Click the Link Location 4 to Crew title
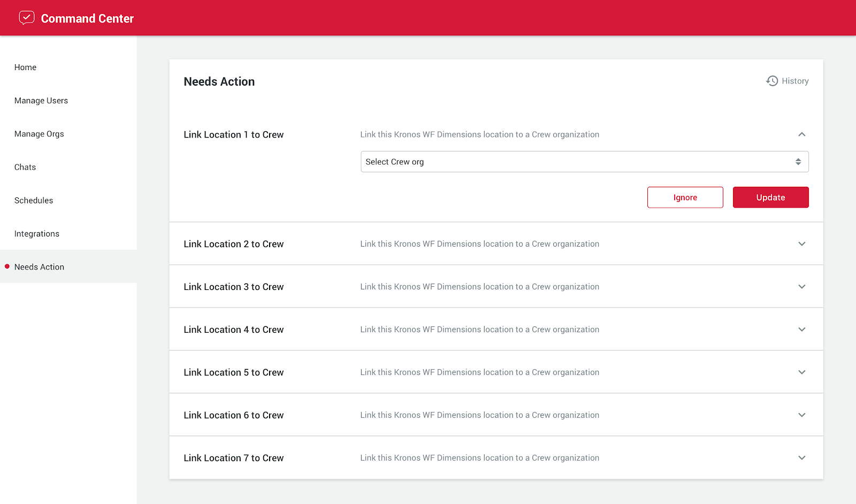Viewport: 856px width, 504px height. 234,330
